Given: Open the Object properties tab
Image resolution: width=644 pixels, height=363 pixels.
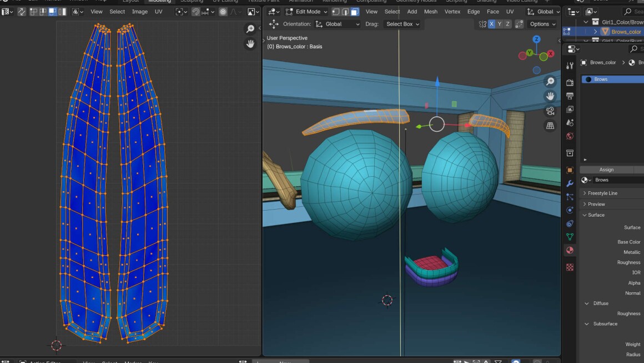Looking at the screenshot, I should [x=570, y=170].
